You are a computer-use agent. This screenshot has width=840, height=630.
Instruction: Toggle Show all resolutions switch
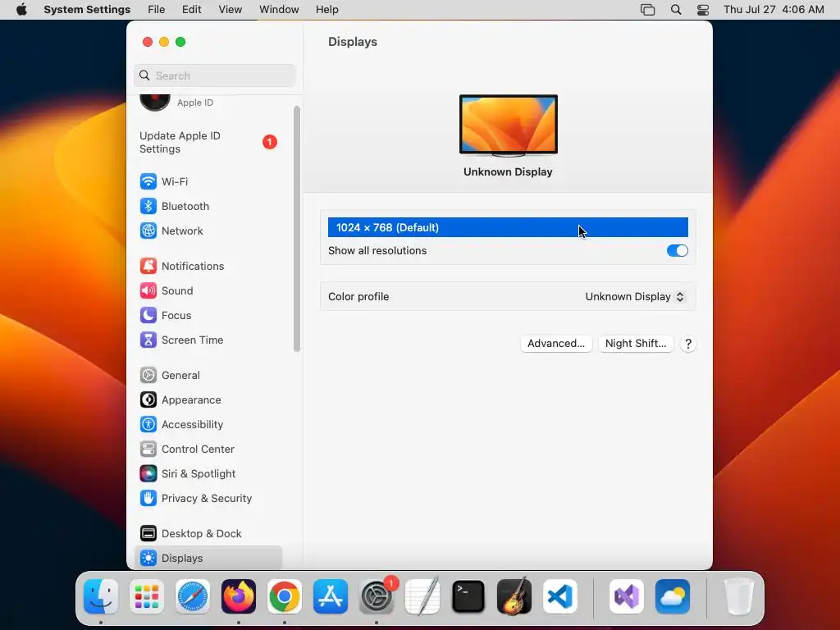point(677,251)
